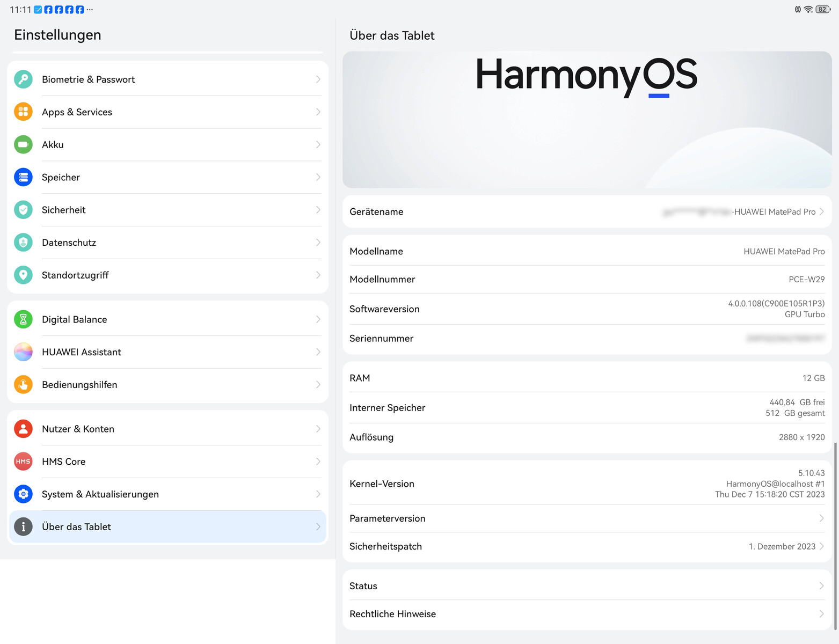Open Biometrie & Passwort settings
The height and width of the screenshot is (644, 839).
pyautogui.click(x=167, y=79)
